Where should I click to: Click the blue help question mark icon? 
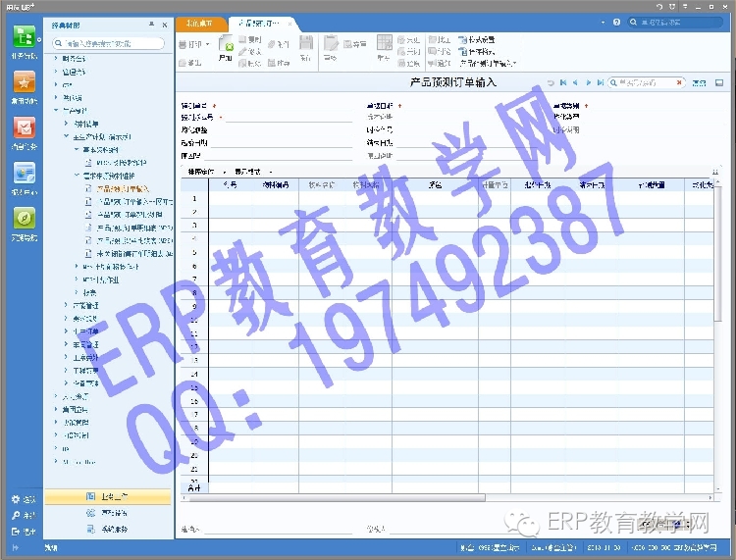[618, 23]
